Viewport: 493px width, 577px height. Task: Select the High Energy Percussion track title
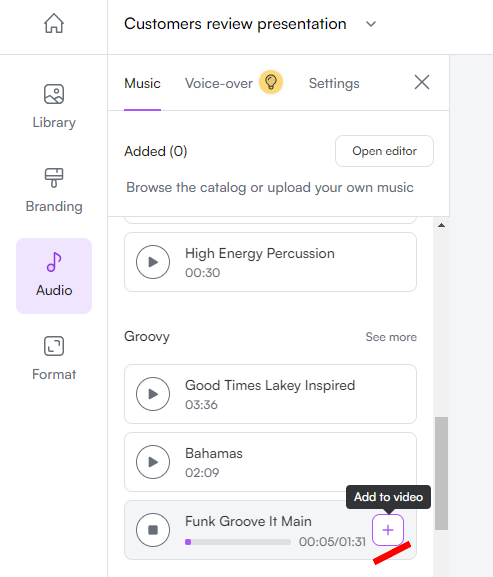click(x=260, y=253)
